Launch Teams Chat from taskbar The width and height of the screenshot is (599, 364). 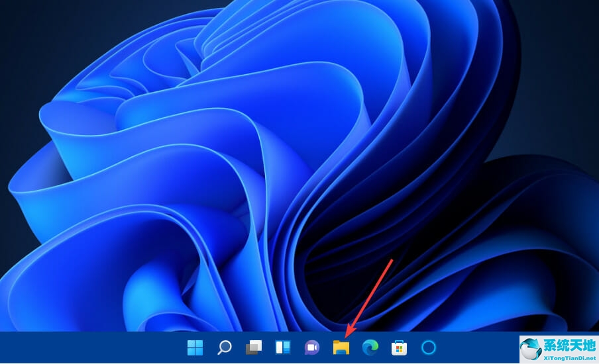click(311, 347)
